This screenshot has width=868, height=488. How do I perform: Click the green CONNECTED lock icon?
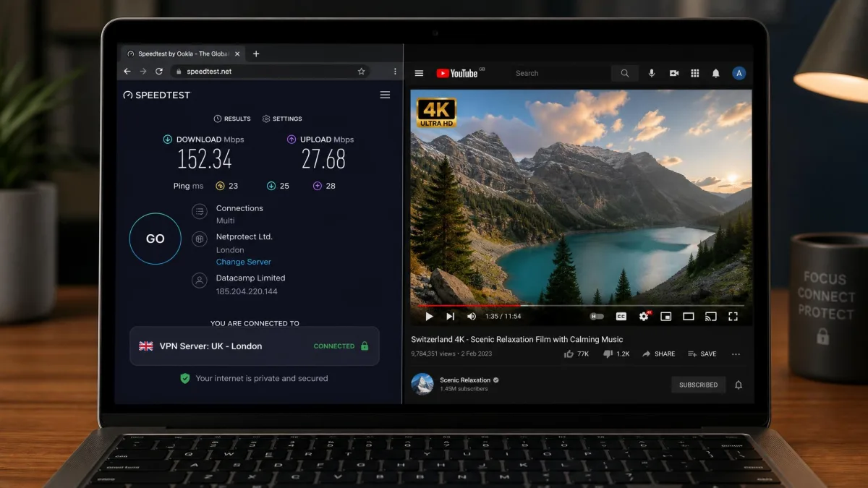(364, 346)
